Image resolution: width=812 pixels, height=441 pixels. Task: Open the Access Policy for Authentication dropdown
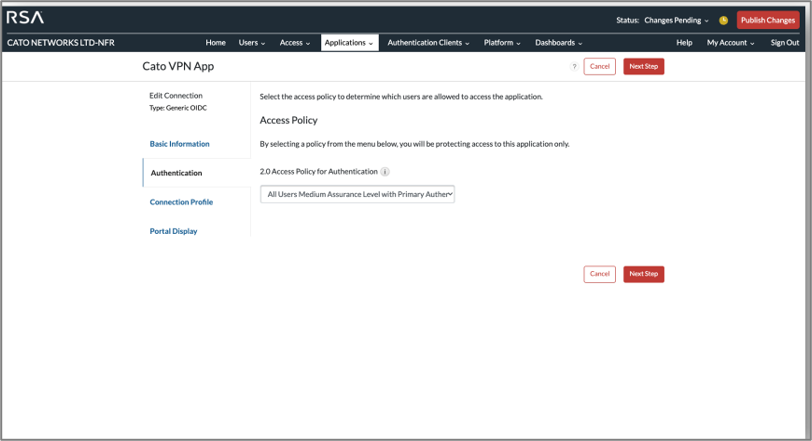[x=357, y=194]
